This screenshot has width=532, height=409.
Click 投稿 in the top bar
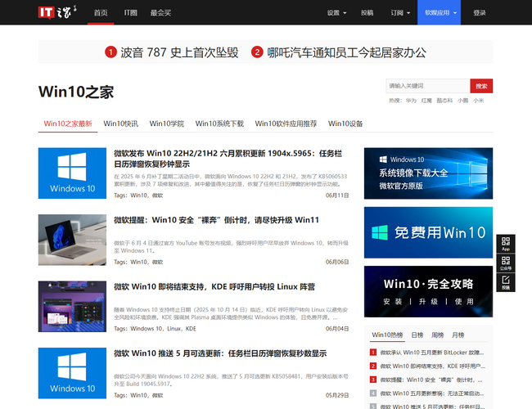click(x=367, y=12)
